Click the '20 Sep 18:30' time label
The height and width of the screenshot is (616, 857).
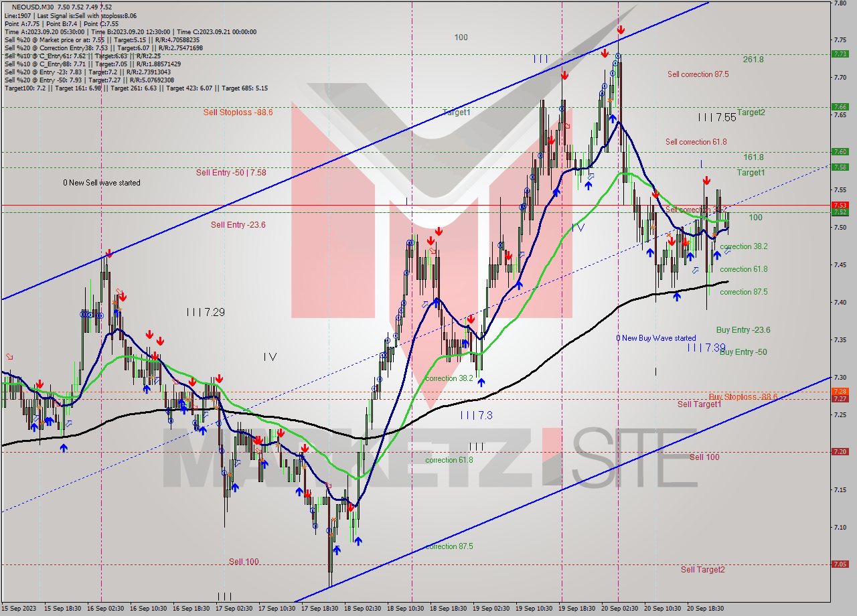[x=706, y=609]
